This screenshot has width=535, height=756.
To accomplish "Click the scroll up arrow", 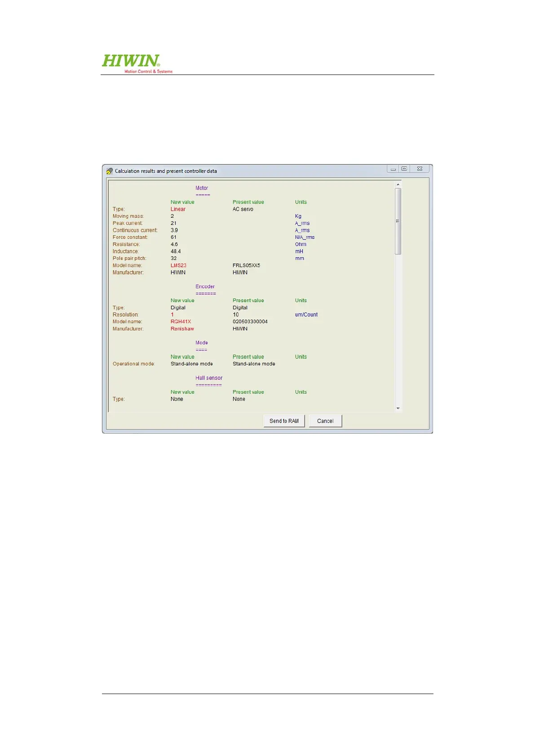I will (x=398, y=185).
